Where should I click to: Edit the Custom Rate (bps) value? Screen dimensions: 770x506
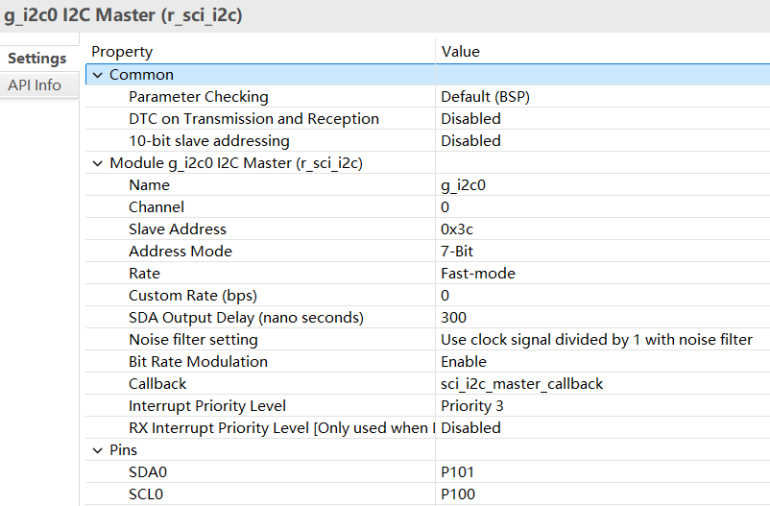pyautogui.click(x=445, y=296)
